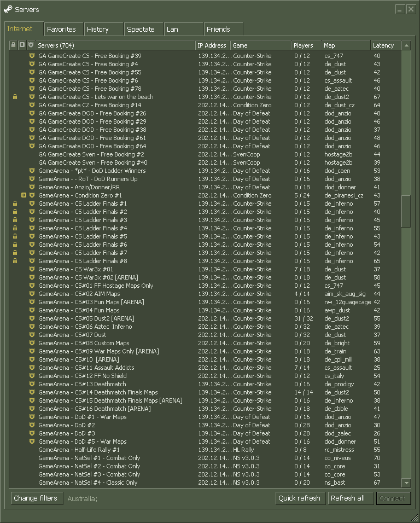Select GameArena - CS#12 FF No Shield
This screenshot has width=420, height=523.
pyautogui.click(x=205, y=376)
